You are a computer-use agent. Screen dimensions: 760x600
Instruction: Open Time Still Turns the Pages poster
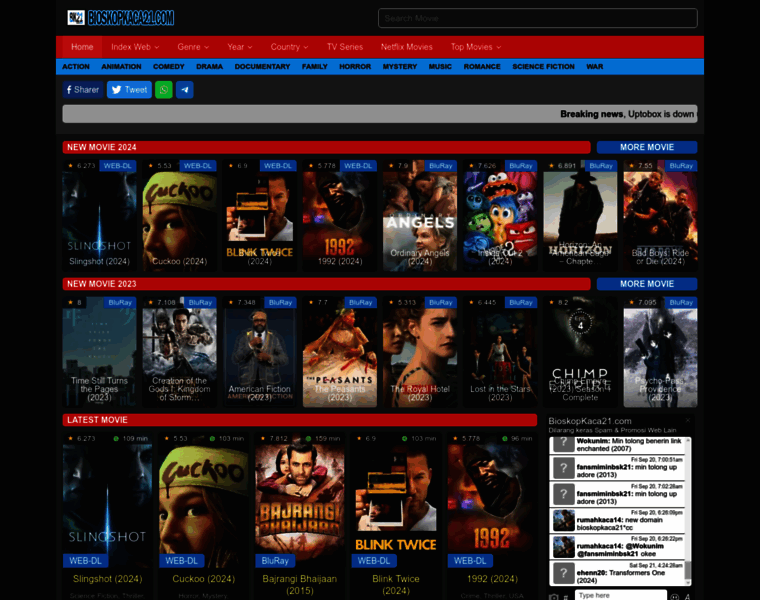pos(99,352)
